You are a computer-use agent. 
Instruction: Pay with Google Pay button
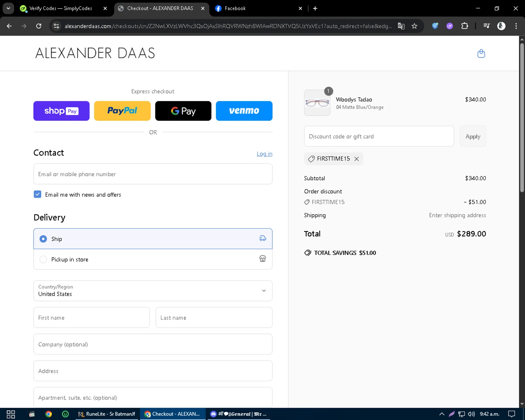[183, 111]
